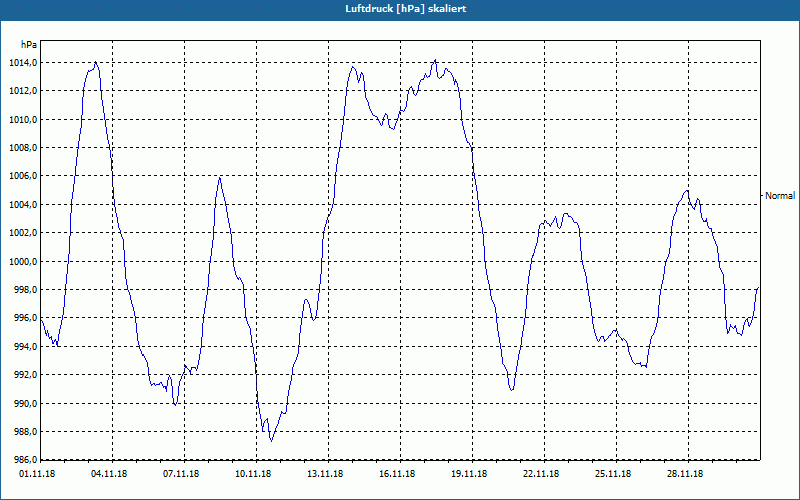Click the '16.11.18' date label

397,474
